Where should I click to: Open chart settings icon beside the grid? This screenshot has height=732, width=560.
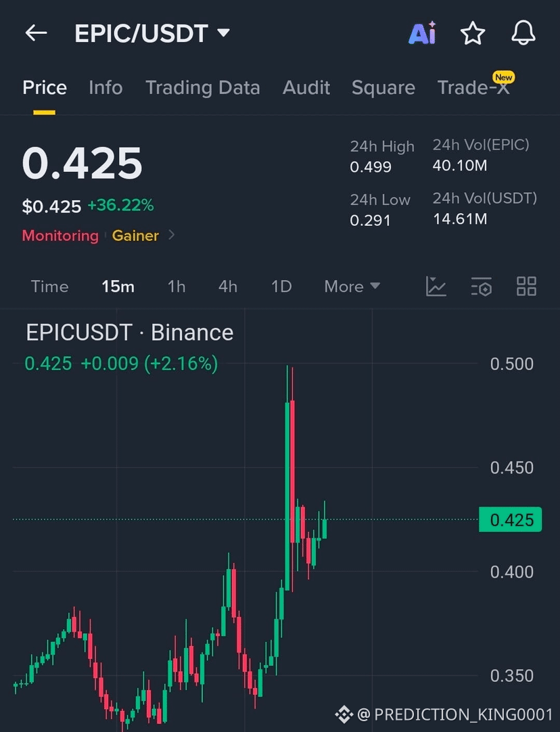pos(481,286)
